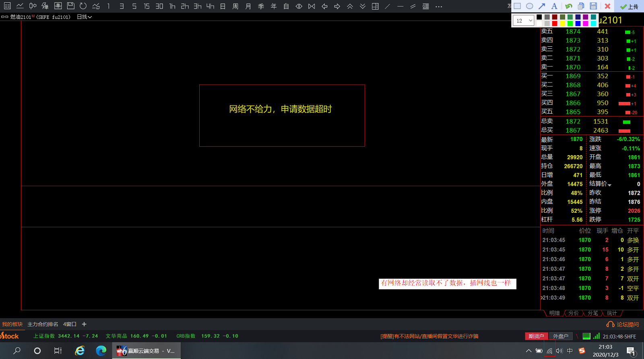Save the screenshot with floppy icon

click(593, 6)
